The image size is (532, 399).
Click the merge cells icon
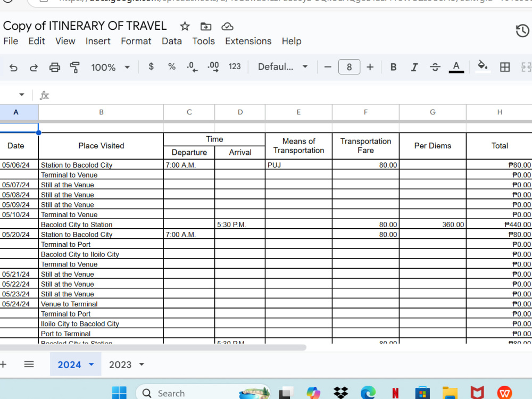[526, 67]
